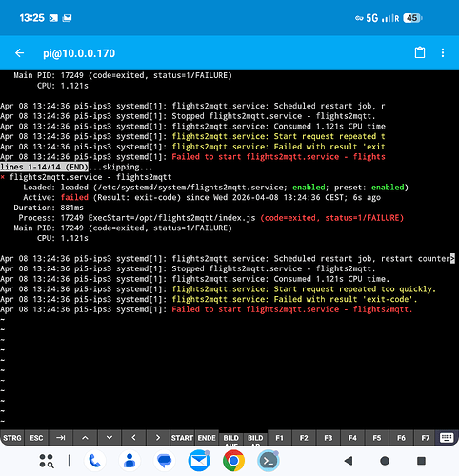Viewport: 459px width, 476px height.
Task: Go back using the arrow beside pi@10.0.0.170
Action: [20, 53]
